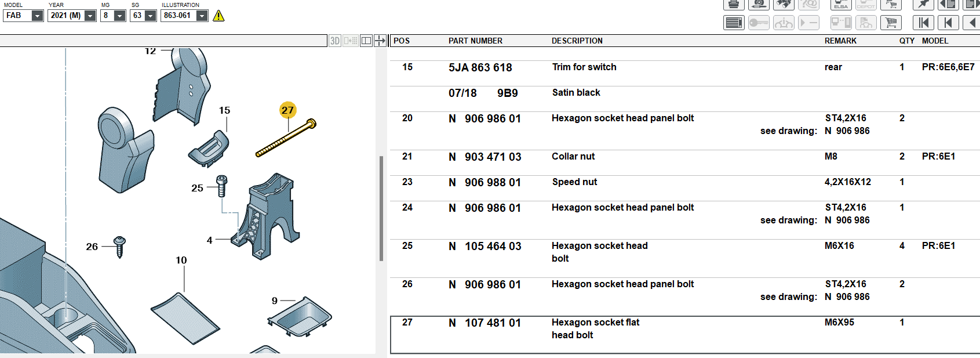Image resolution: width=980 pixels, height=358 pixels.
Task: Click the greyed vehicle info icon
Action: (784, 23)
